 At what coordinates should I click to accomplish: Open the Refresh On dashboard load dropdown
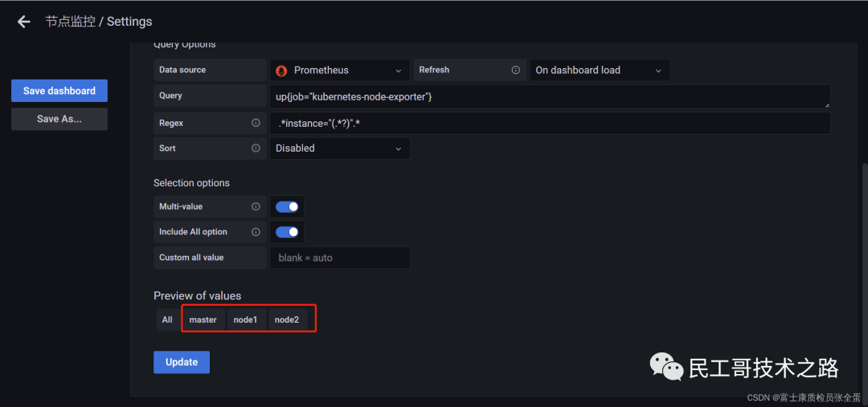(x=600, y=70)
